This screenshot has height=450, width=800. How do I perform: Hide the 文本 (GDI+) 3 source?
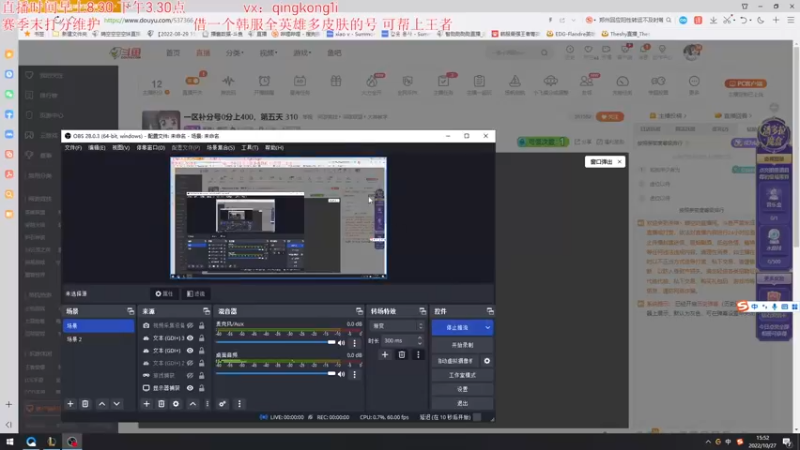tap(190, 338)
